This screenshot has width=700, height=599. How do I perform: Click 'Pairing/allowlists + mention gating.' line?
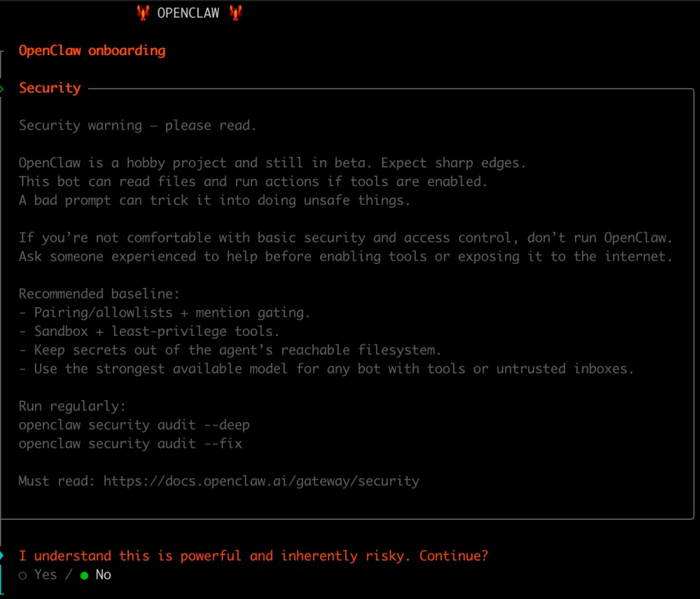coord(164,313)
